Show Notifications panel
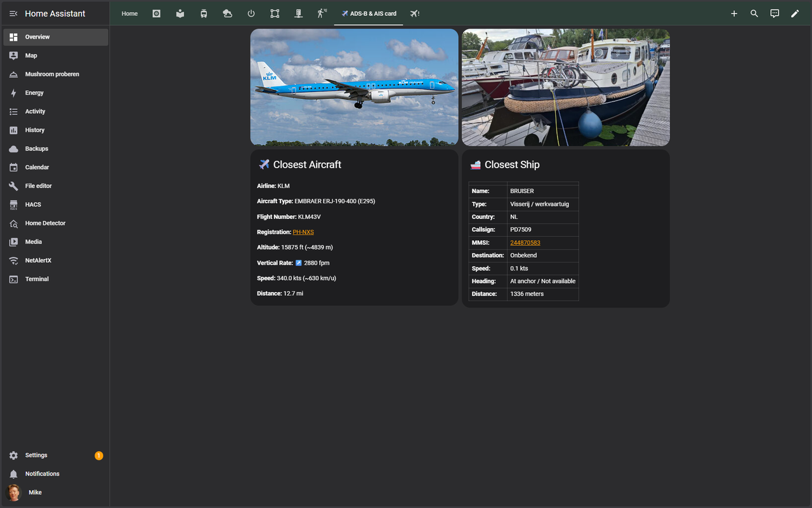The height and width of the screenshot is (508, 812). coord(56,474)
